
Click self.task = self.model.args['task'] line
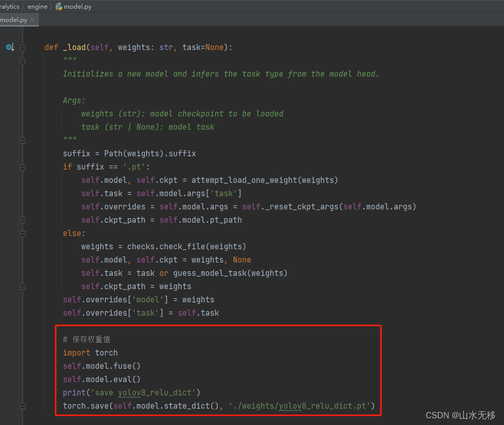[x=161, y=193]
